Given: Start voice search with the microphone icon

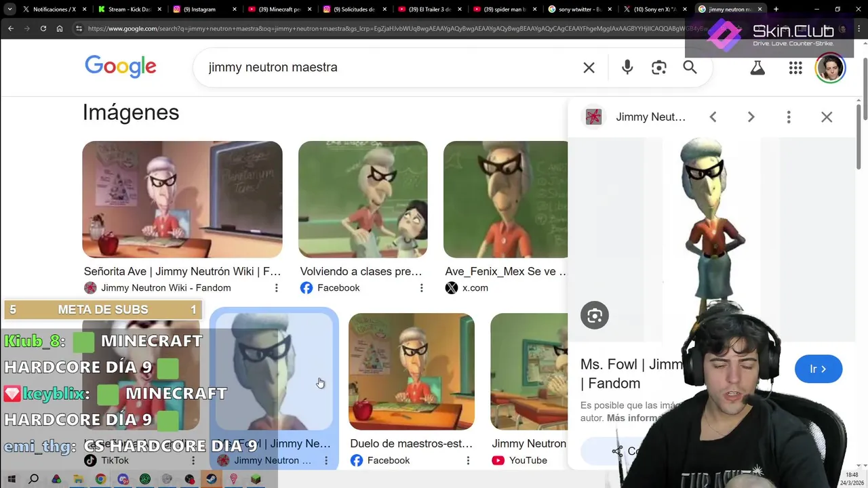Looking at the screenshot, I should [x=627, y=67].
